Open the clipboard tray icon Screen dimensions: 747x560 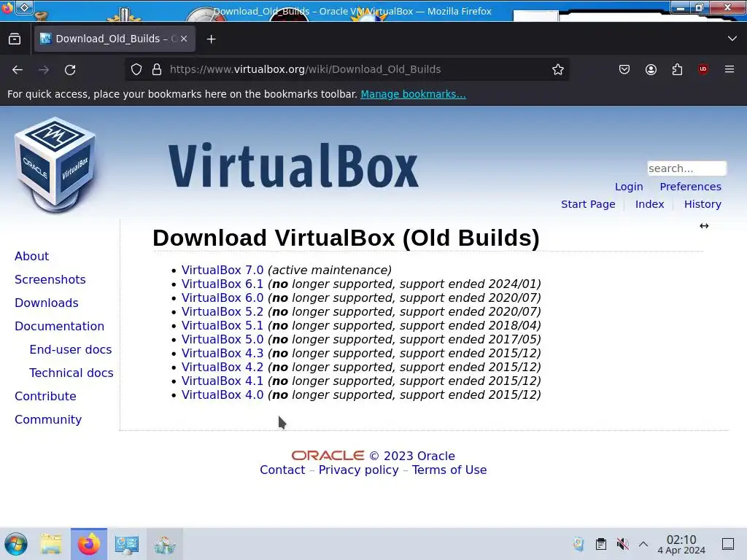pos(601,544)
